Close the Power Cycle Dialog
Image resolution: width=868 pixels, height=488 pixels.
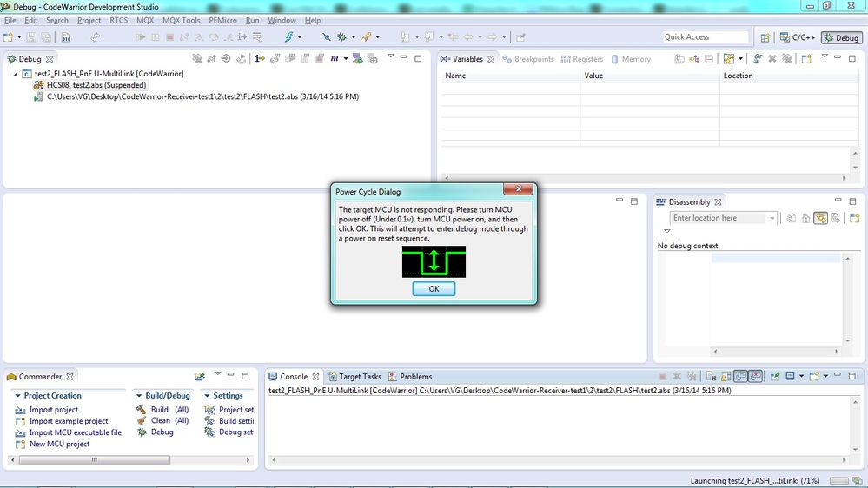click(x=518, y=189)
